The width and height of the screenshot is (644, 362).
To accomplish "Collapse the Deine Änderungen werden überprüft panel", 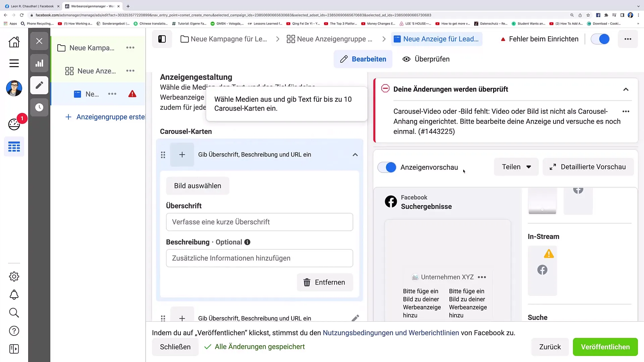I will point(626,89).
